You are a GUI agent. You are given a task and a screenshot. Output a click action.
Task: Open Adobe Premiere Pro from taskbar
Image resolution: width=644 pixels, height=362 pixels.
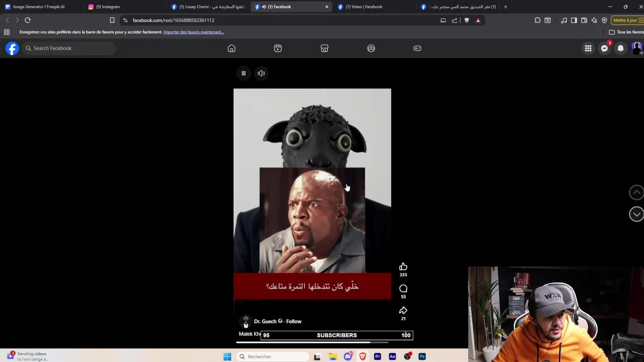377,356
